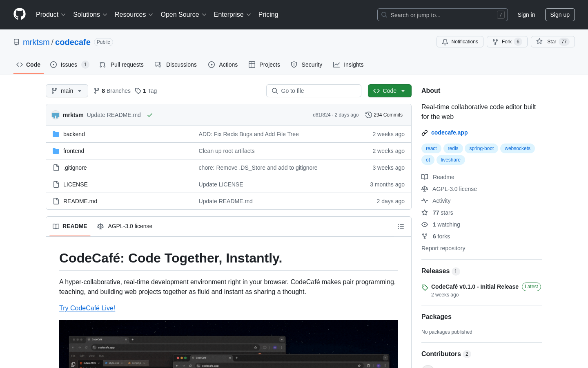This screenshot has height=368, width=588.
Task: Open the Security tab
Action: click(x=307, y=65)
